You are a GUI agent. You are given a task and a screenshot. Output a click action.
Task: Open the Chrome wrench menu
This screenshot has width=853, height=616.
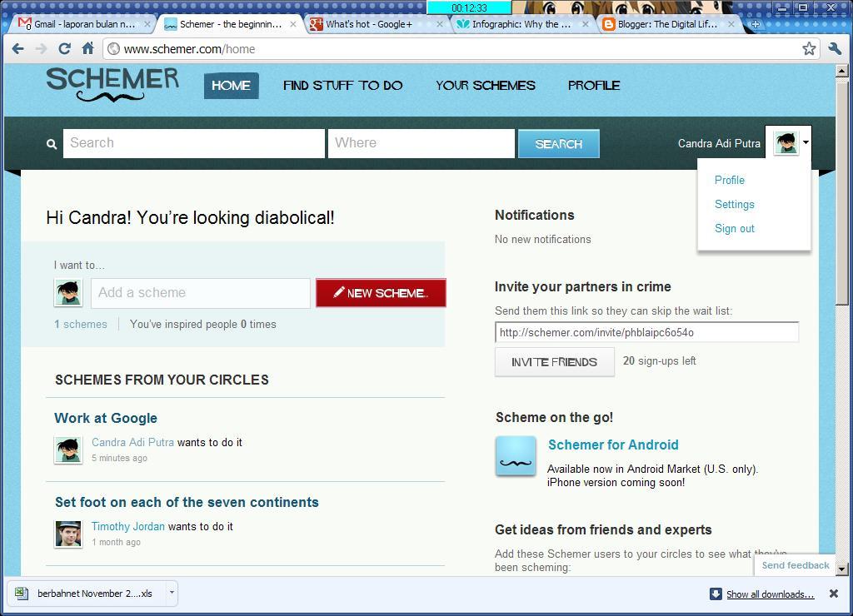pos(835,49)
